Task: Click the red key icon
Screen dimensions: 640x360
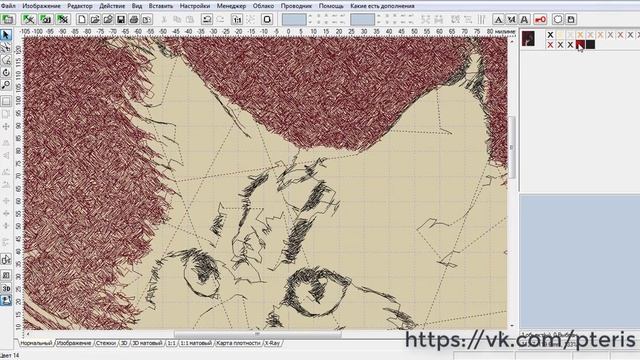Action: [x=540, y=19]
